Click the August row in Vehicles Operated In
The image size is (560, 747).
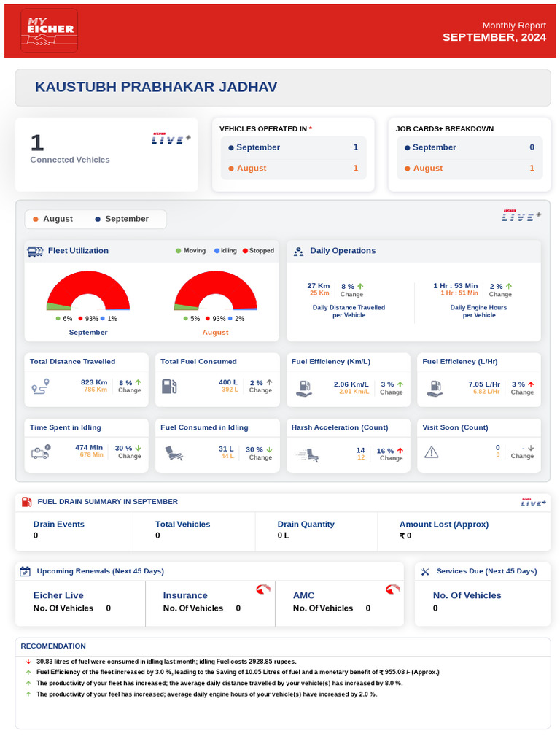pos(293,169)
